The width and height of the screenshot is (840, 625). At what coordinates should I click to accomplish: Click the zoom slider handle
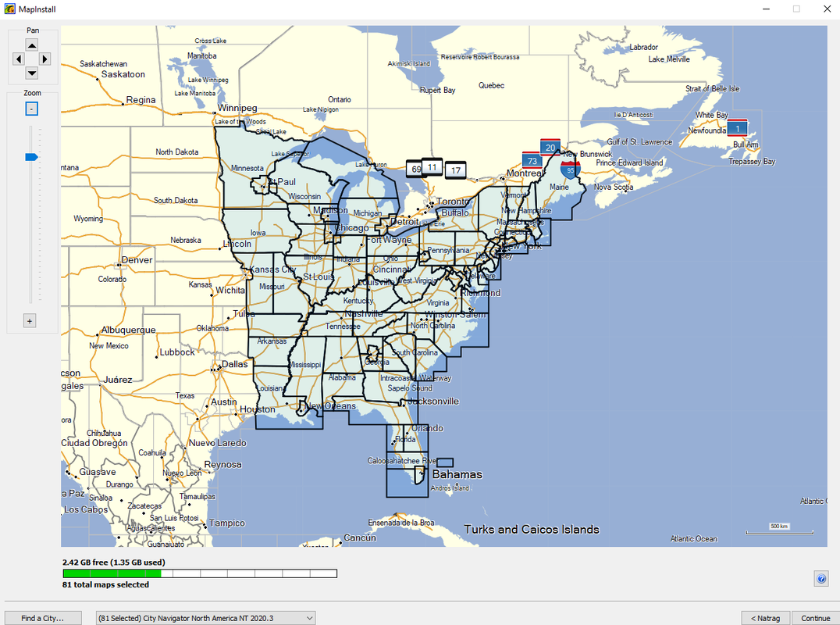[x=31, y=157]
